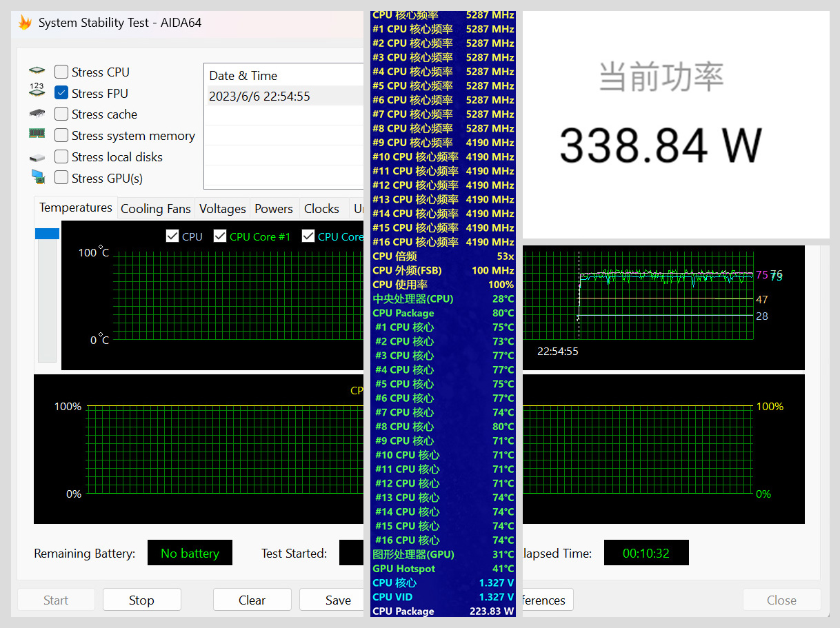Click the 123 FPU icon in stress list

[37, 90]
